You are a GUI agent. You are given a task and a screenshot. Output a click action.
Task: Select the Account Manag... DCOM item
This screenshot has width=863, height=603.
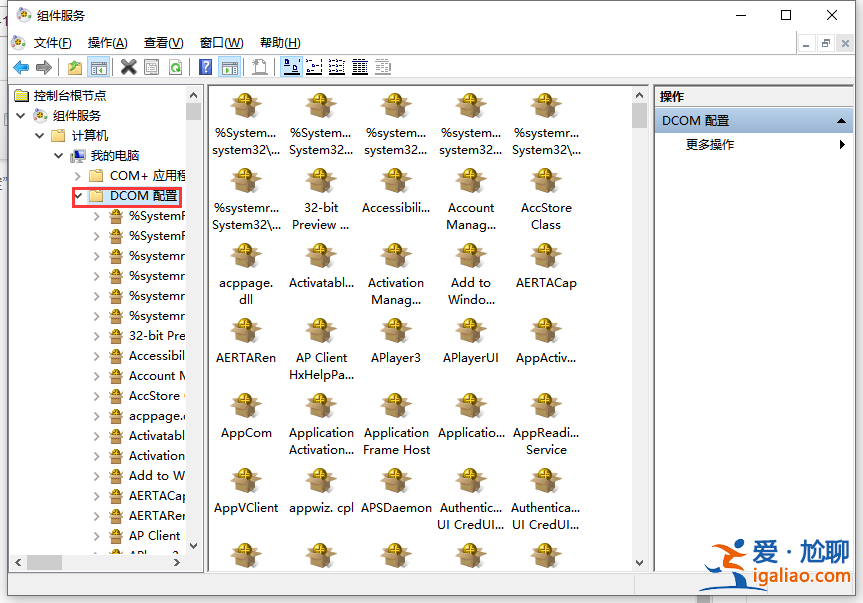(470, 182)
